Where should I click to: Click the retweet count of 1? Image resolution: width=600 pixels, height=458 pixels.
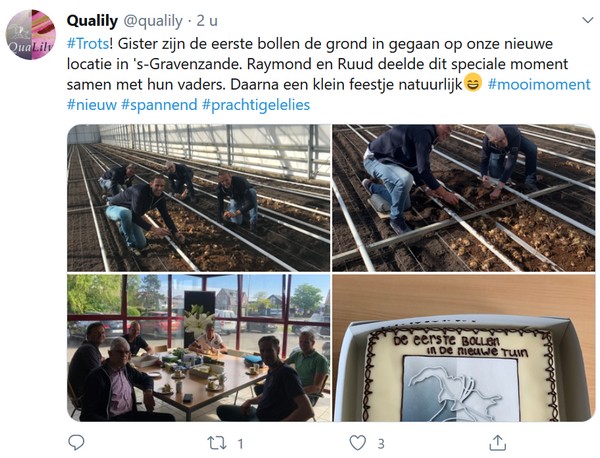click(240, 444)
